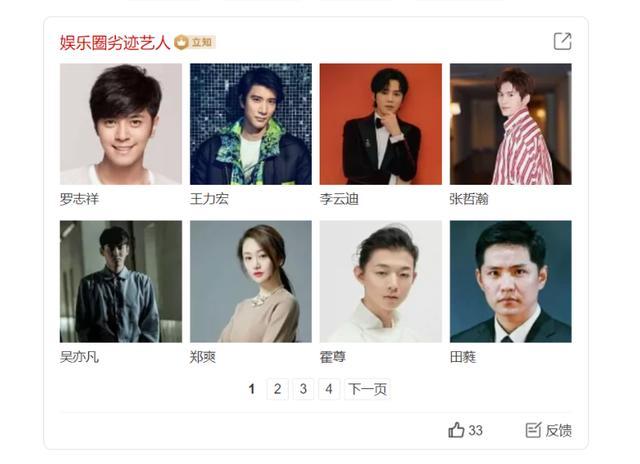Image resolution: width=640 pixels, height=464 pixels.
Task: Click 下一页 next page button
Action: tap(367, 389)
